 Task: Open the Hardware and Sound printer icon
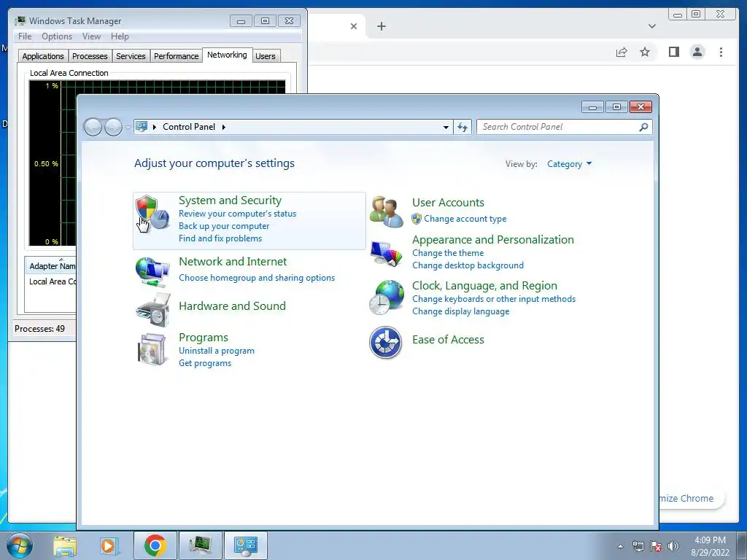pos(153,309)
